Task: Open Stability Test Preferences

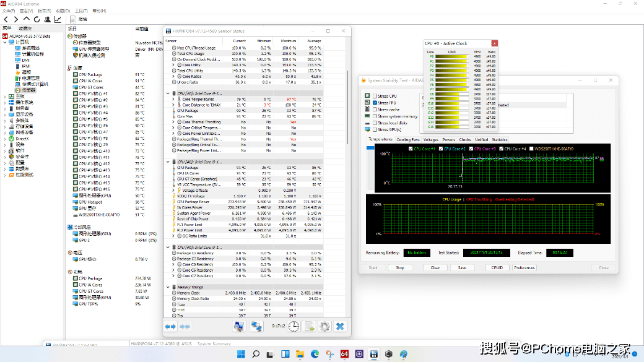Action: (524, 267)
